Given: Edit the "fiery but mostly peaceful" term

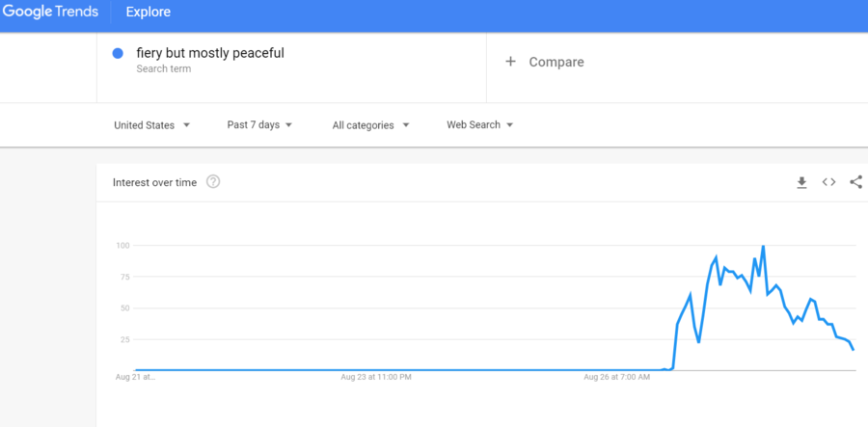Looking at the screenshot, I should coord(210,53).
